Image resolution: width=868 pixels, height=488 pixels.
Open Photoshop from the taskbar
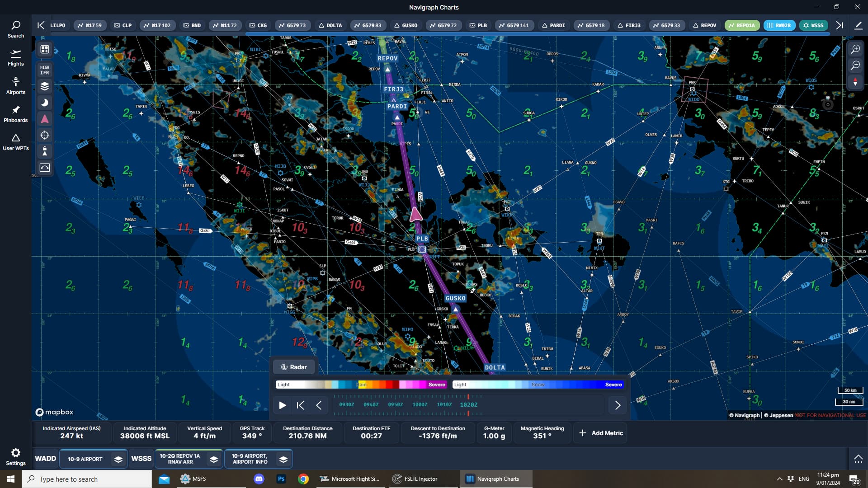281,479
